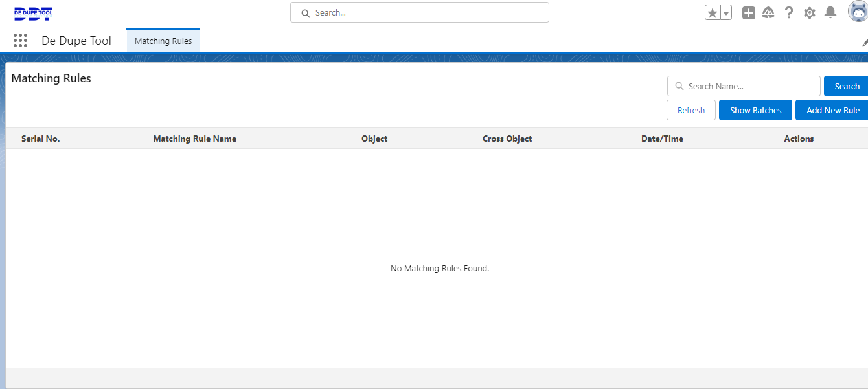
Task: Open the App Launcher dot grid
Action: point(20,41)
